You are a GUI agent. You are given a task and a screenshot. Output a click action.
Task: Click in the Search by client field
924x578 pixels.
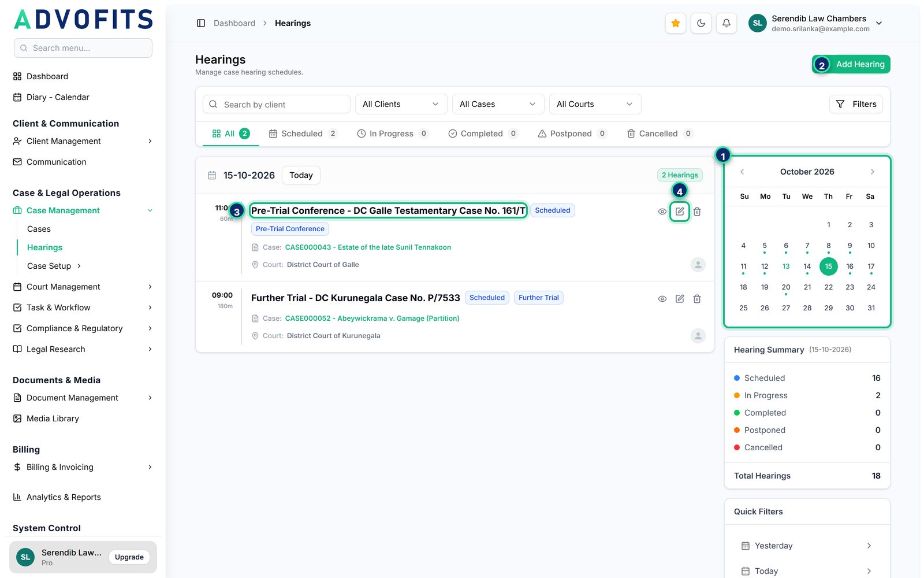[277, 104]
